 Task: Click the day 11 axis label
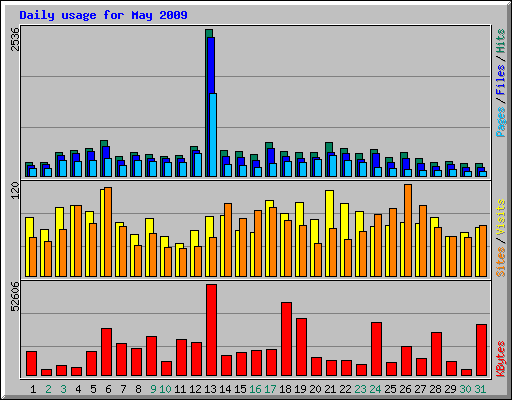coord(180,389)
